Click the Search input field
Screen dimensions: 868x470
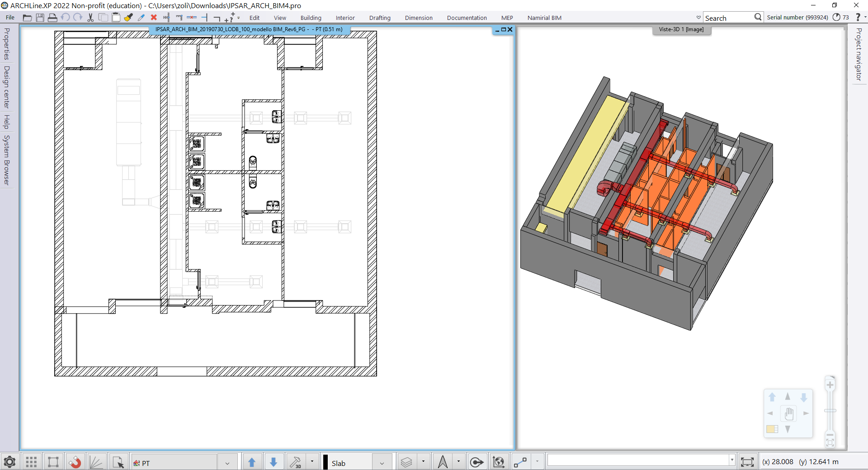pyautogui.click(x=728, y=18)
